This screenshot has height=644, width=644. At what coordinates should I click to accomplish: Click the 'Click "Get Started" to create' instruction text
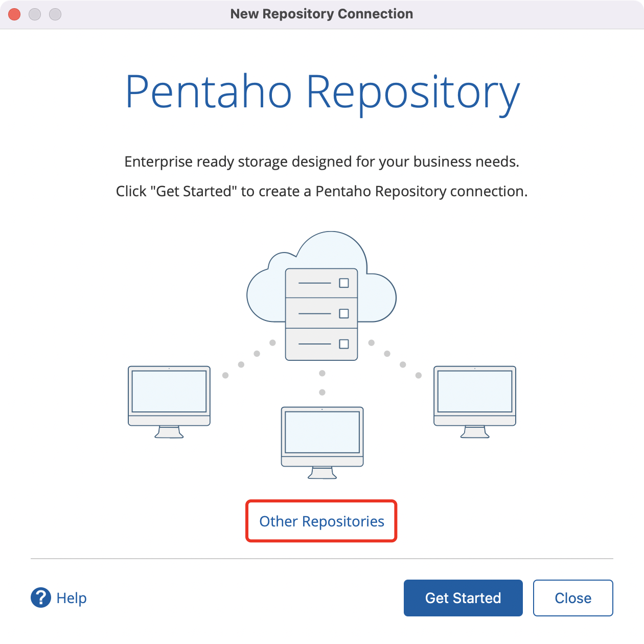pyautogui.click(x=322, y=192)
